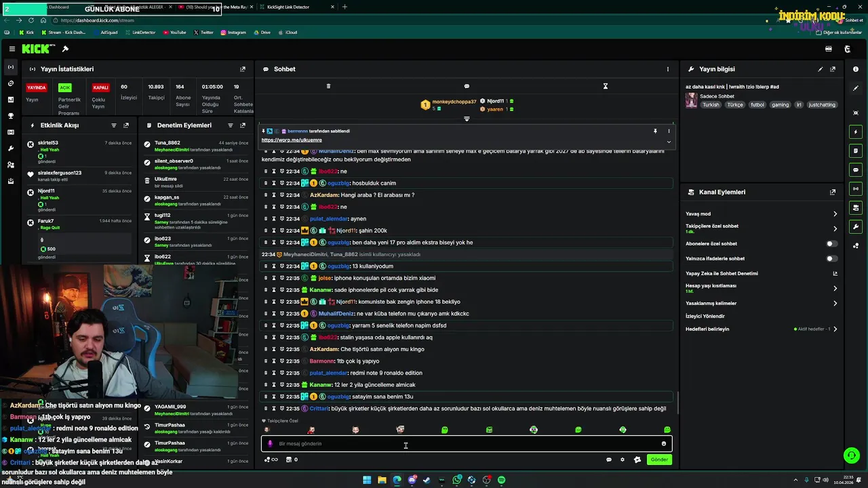868x488 pixels.
Task: Pop out the Denetim Eylemleri panel
Action: click(243, 125)
